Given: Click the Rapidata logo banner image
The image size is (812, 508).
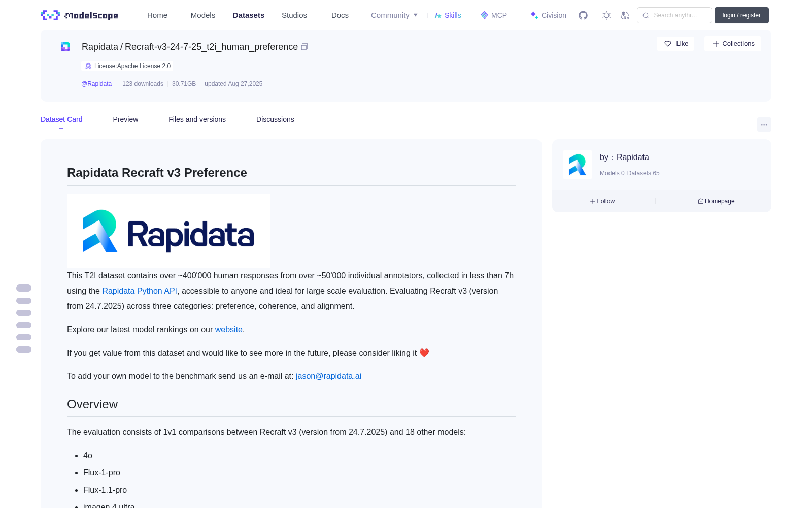Looking at the screenshot, I should [x=168, y=231].
